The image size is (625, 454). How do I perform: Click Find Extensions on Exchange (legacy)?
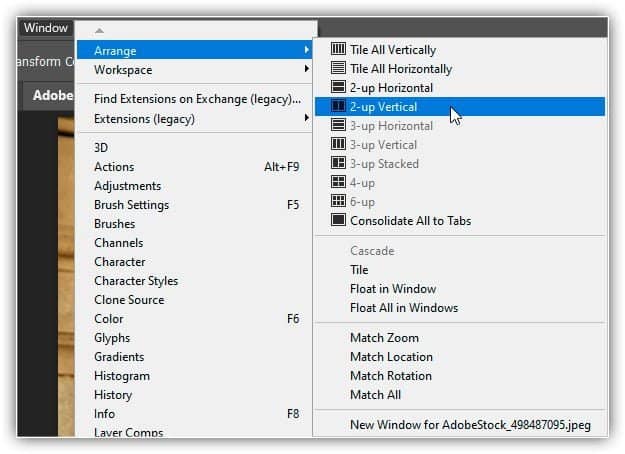197,99
